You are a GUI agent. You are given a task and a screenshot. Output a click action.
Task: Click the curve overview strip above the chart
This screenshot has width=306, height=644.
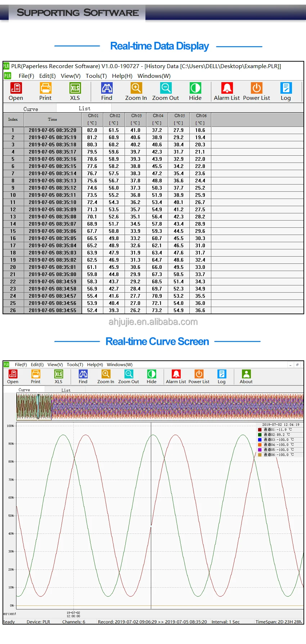point(160,407)
